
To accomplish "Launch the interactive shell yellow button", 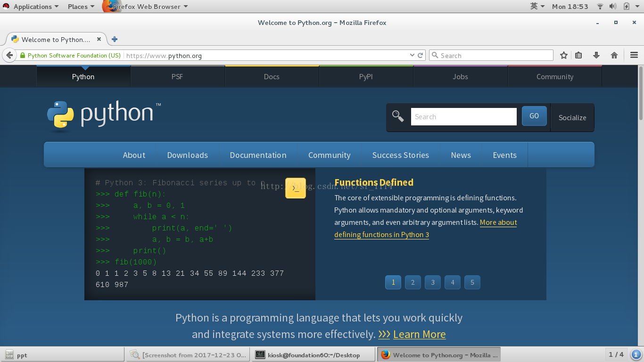I will [296, 188].
